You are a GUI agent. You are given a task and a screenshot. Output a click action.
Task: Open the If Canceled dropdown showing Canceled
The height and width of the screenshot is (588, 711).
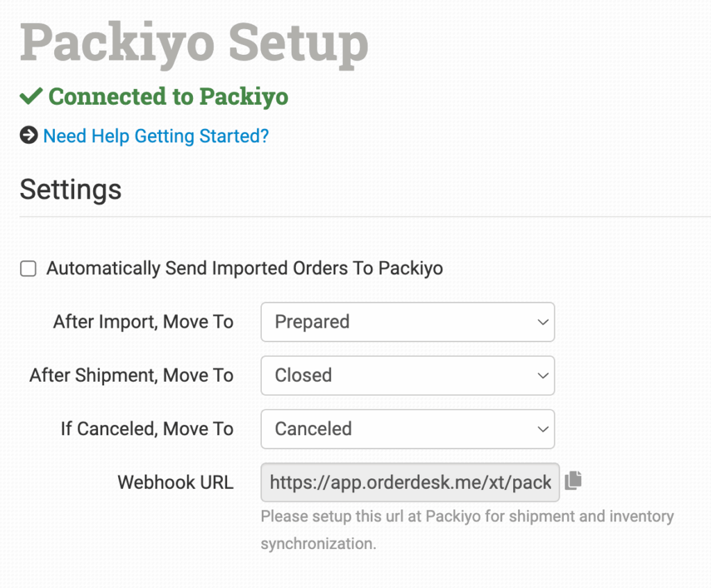(x=407, y=429)
